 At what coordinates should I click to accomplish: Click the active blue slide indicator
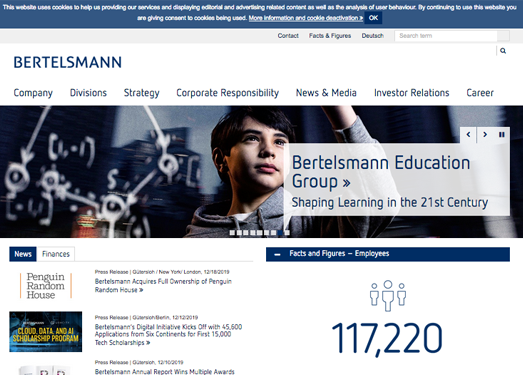coord(280,233)
